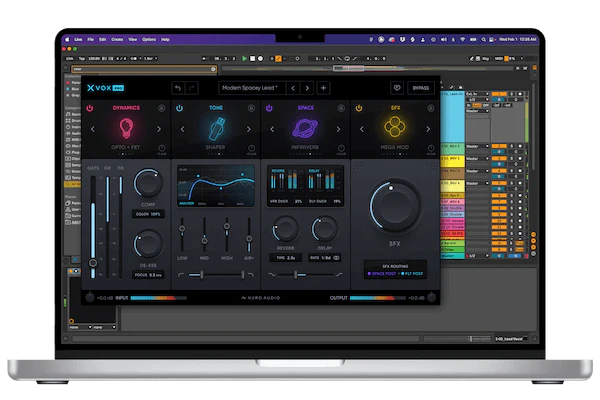Open the Edit menu

[x=103, y=39]
